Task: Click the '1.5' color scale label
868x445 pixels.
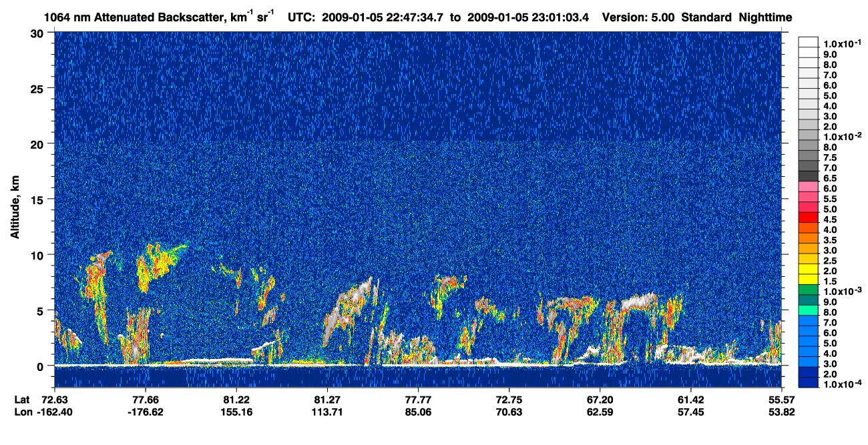Action: click(x=830, y=281)
